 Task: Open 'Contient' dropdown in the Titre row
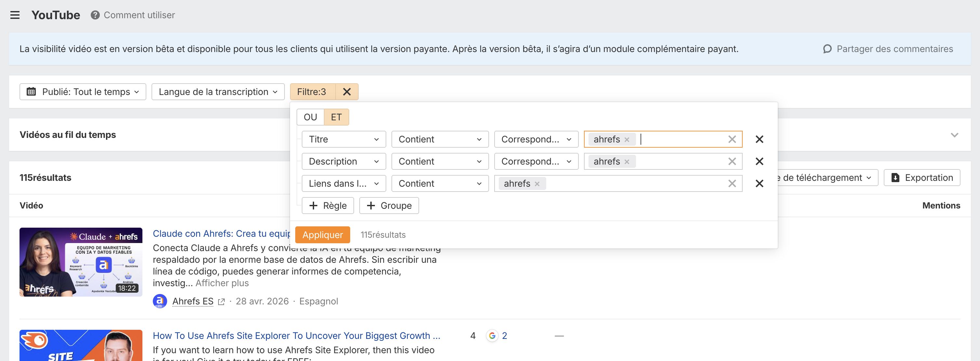coord(440,139)
